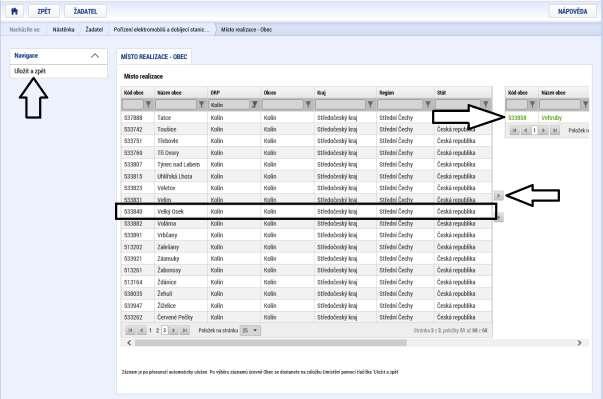This screenshot has height=399, width=603.
Task: Select the Žiželice row
Action: click(306, 306)
